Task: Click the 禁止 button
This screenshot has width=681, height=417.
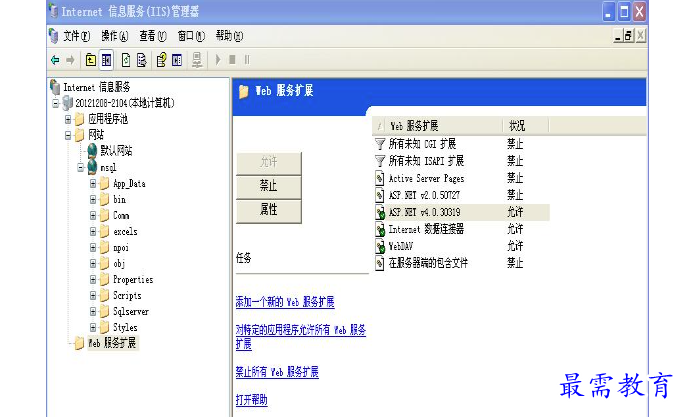Action: [268, 186]
